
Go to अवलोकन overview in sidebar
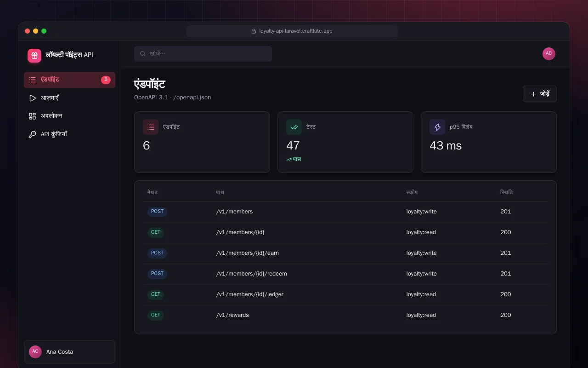pyautogui.click(x=69, y=116)
